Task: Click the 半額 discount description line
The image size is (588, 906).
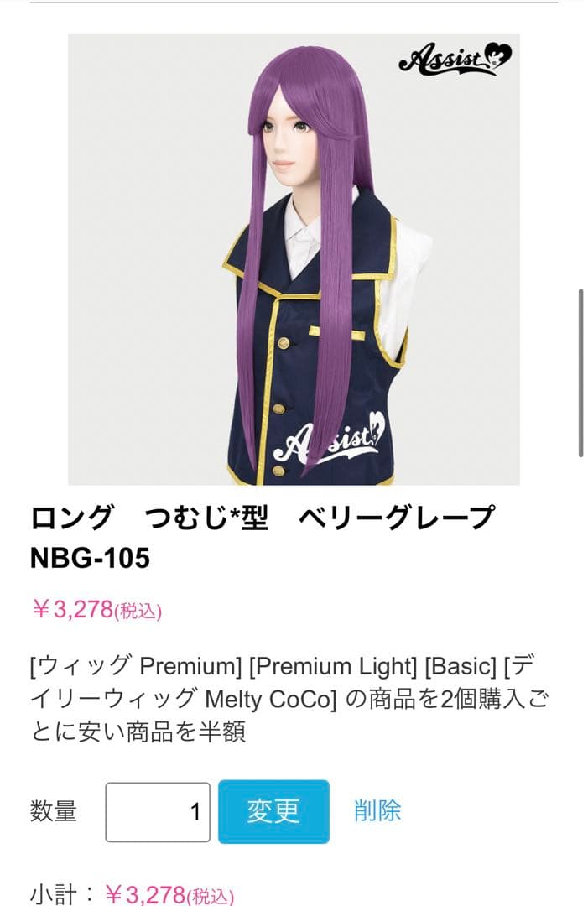Action: (x=138, y=732)
